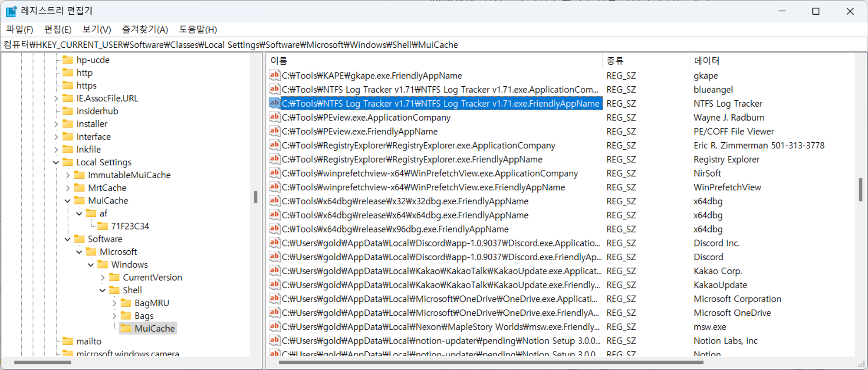Screen dimensions: 868x370
Task: Click string icon of RegistryExplorer.exe.ApplicationCompany value
Action: click(x=274, y=145)
